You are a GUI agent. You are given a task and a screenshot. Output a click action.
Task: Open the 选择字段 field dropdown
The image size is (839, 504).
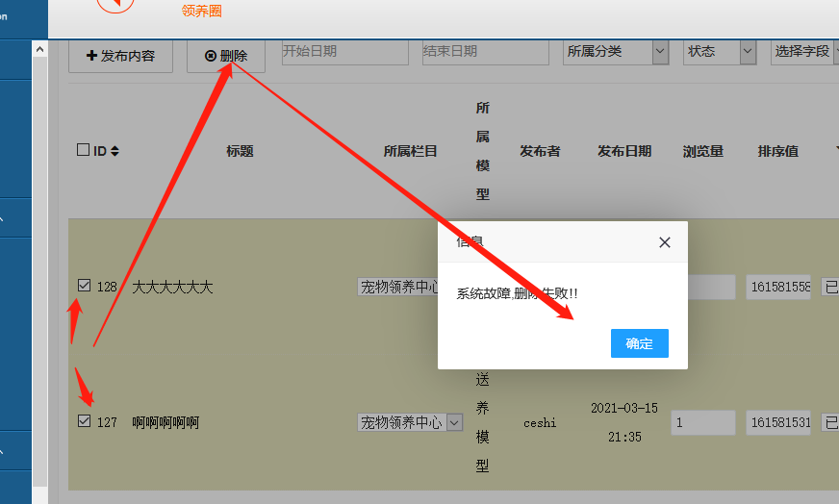coord(804,52)
